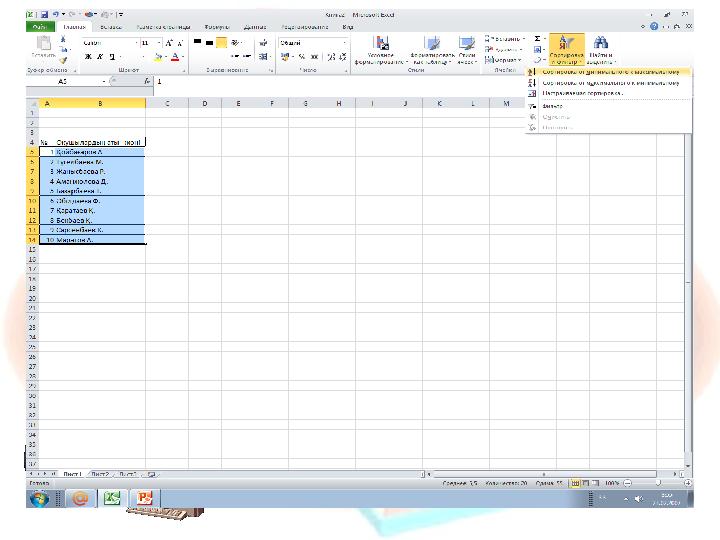Choose Custom Sort option
Viewport: 720px width, 540px height.
[608, 93]
